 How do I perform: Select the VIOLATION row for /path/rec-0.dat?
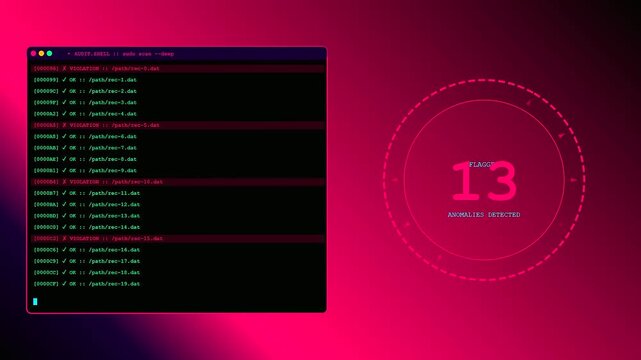coord(178,68)
